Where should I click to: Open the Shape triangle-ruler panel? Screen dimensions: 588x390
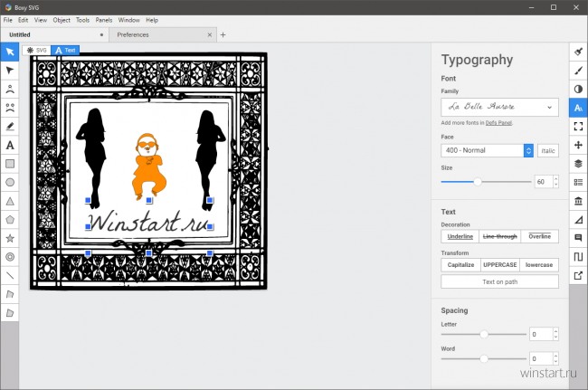point(578,219)
